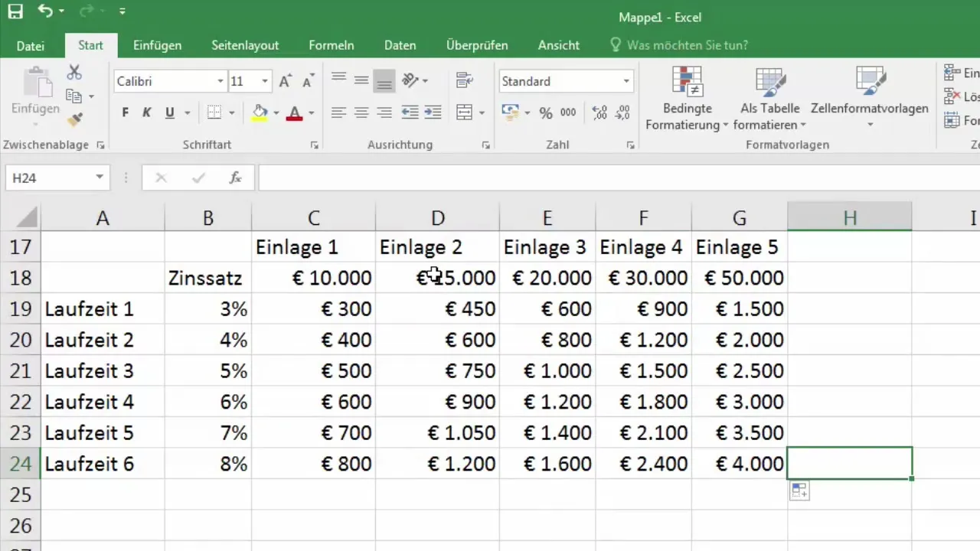The height and width of the screenshot is (551, 980).
Task: Cut selection with the scissors icon
Action: point(74,73)
